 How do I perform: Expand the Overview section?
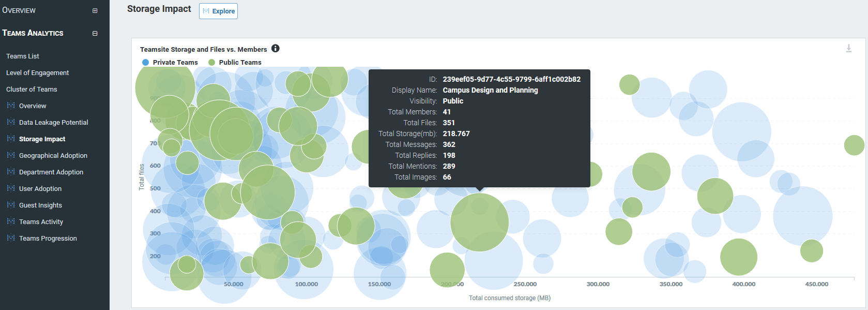95,10
